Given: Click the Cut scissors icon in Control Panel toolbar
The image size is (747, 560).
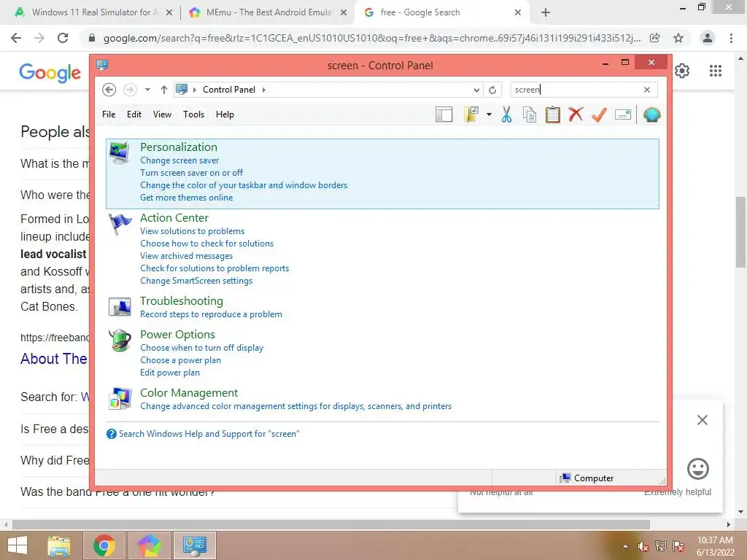Looking at the screenshot, I should (x=506, y=114).
